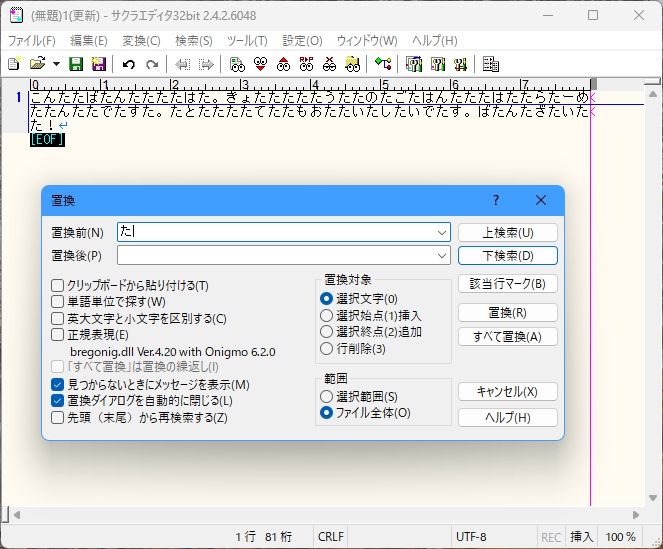The width and height of the screenshot is (663, 549).
Task: Click the キャンセル(X) button
Action: (508, 392)
